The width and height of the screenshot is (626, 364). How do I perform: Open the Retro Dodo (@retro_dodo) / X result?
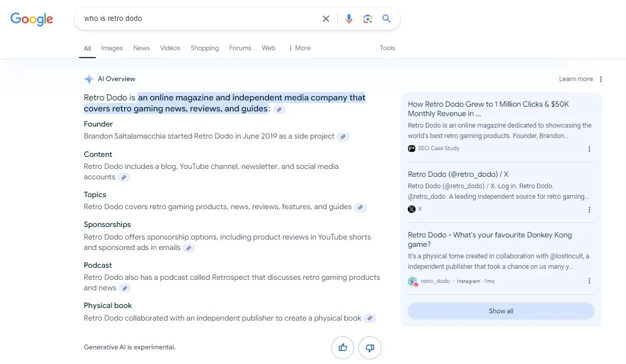click(x=458, y=174)
